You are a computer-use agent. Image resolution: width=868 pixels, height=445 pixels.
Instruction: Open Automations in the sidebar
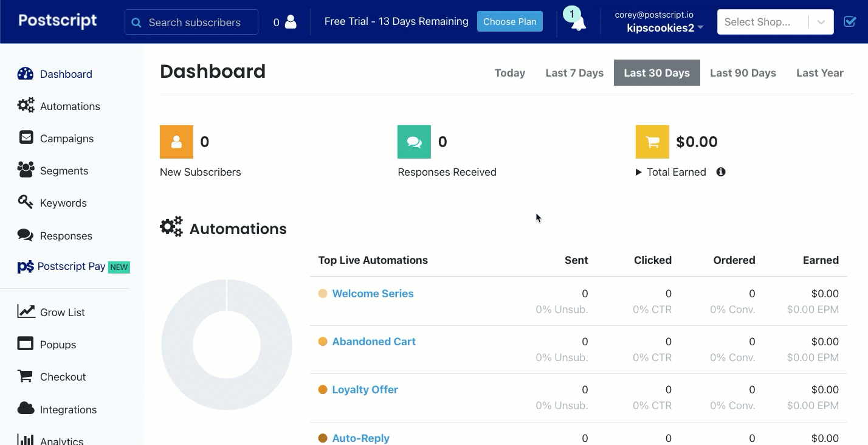click(70, 106)
